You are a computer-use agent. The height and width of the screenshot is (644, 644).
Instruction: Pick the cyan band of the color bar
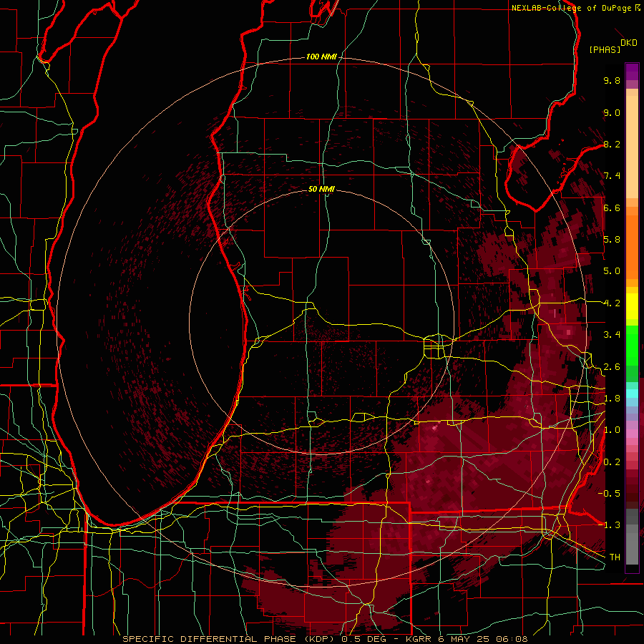click(x=632, y=394)
